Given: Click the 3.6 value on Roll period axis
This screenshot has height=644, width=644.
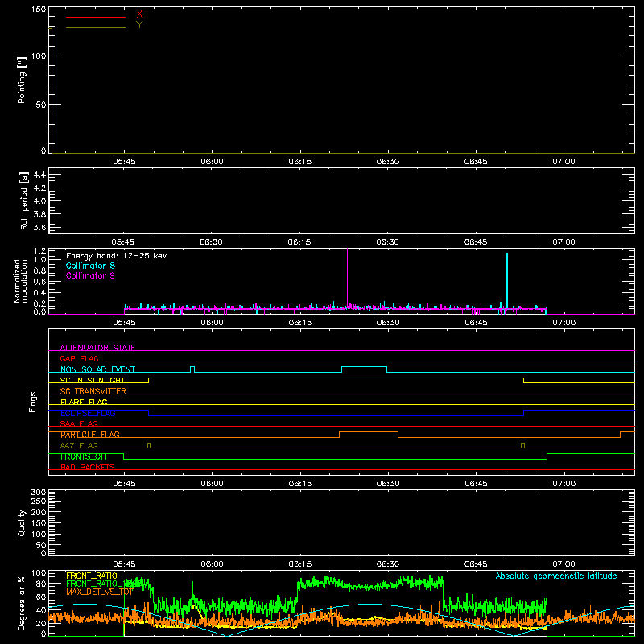Looking at the screenshot, I should click(x=39, y=227).
